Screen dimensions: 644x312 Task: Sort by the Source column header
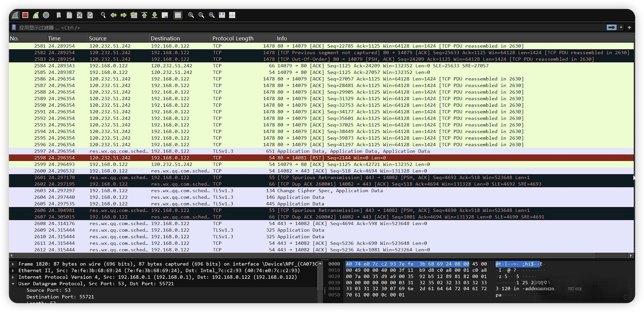click(x=118, y=38)
